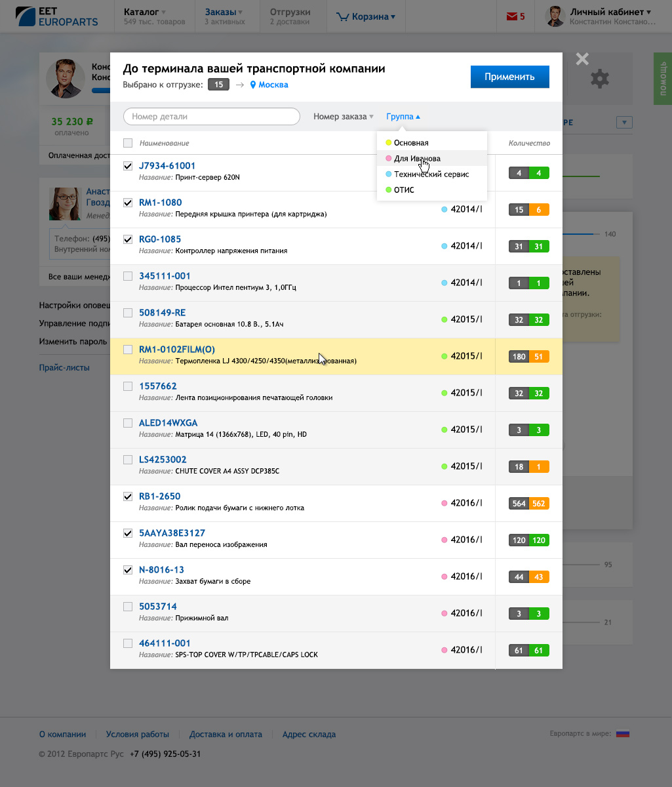The height and width of the screenshot is (787, 672).
Task: Open the RM1-0102FILM(O) part link
Action: pos(177,350)
